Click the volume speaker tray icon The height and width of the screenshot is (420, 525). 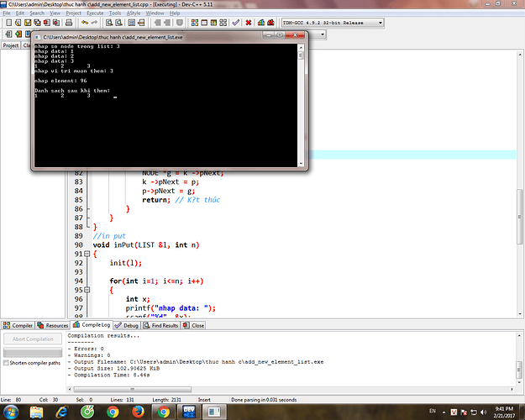click(x=483, y=412)
